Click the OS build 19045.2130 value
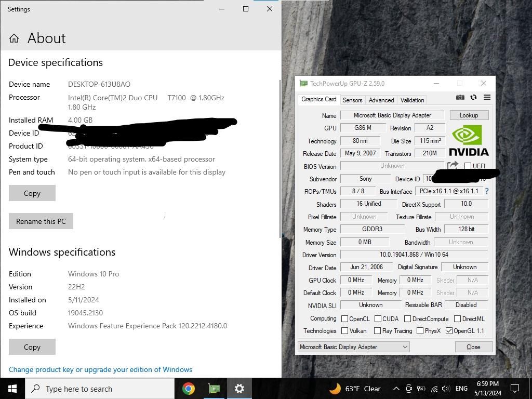The height and width of the screenshot is (399, 532). click(85, 313)
